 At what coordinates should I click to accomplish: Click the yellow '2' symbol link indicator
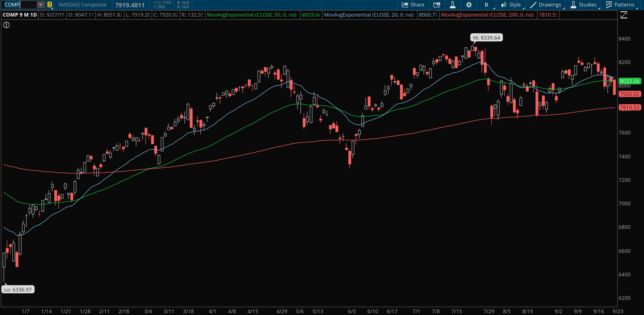50,5
